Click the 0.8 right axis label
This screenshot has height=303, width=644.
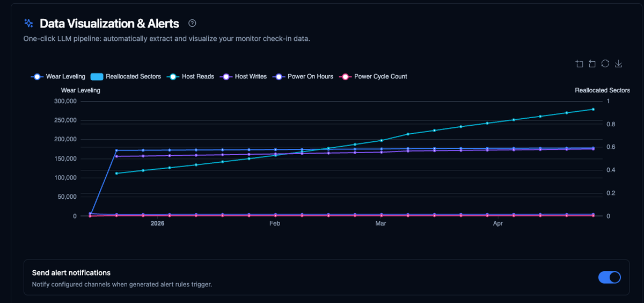tap(611, 124)
